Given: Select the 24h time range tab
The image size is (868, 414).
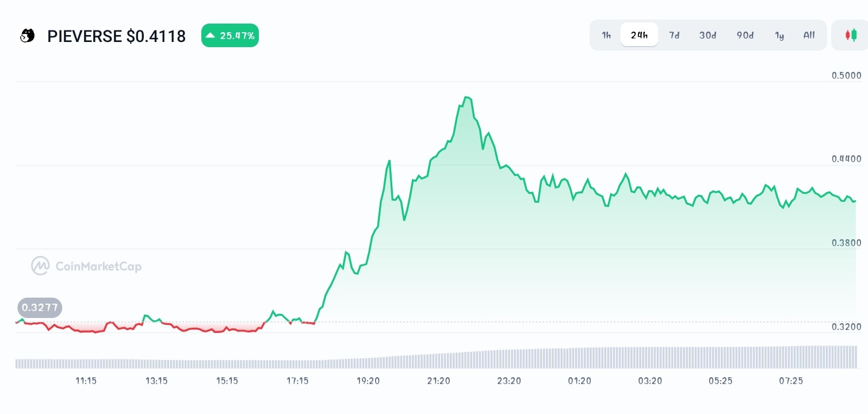Looking at the screenshot, I should [639, 35].
